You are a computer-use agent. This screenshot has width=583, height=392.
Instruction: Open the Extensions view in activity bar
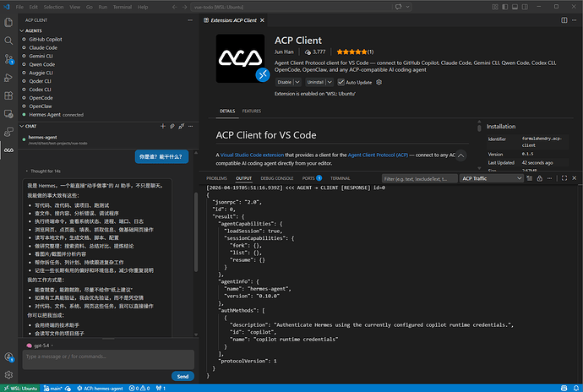tap(8, 95)
